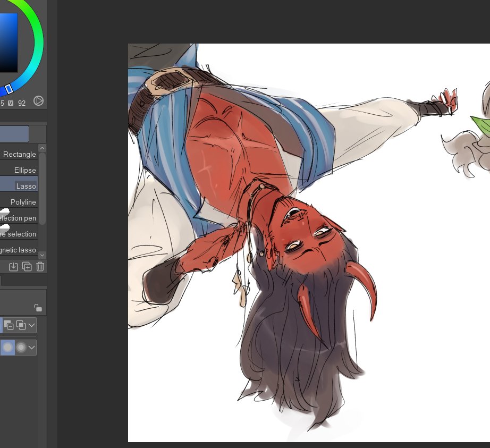Pick a shade in the blue color square
This screenshot has width=490, height=448.
coord(8,42)
